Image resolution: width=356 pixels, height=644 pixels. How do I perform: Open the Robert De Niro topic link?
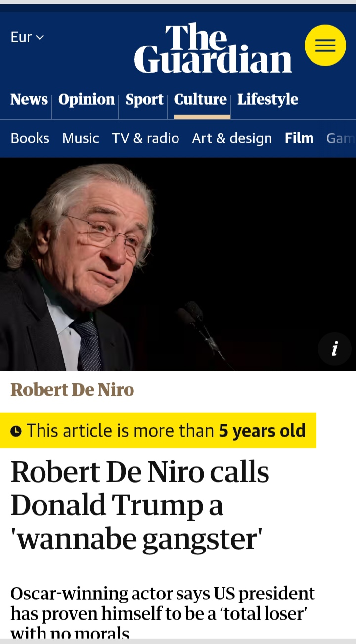coord(72,390)
